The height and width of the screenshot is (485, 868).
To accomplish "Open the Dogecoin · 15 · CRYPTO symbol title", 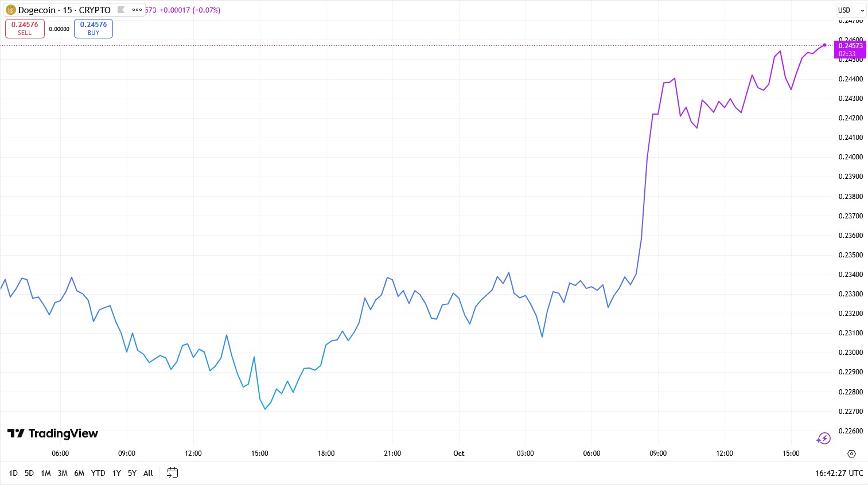I will [64, 10].
